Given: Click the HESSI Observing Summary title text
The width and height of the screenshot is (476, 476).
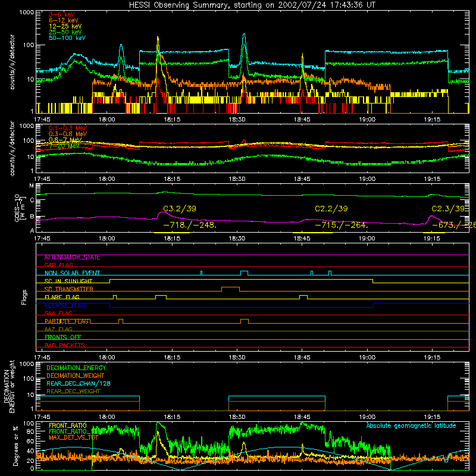Looking at the screenshot, I should pos(252,5).
